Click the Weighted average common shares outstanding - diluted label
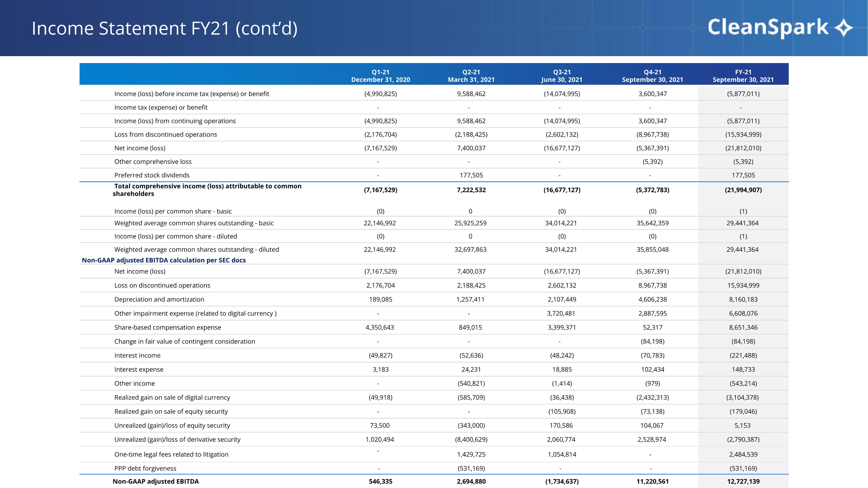Viewport: 868px width, 488px height. [196, 250]
